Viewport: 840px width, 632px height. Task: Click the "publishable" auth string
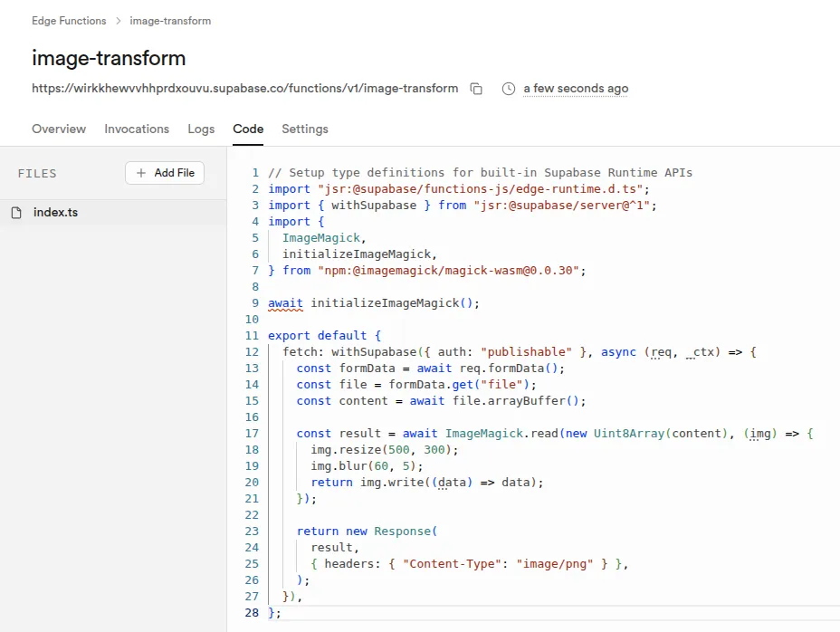(526, 351)
